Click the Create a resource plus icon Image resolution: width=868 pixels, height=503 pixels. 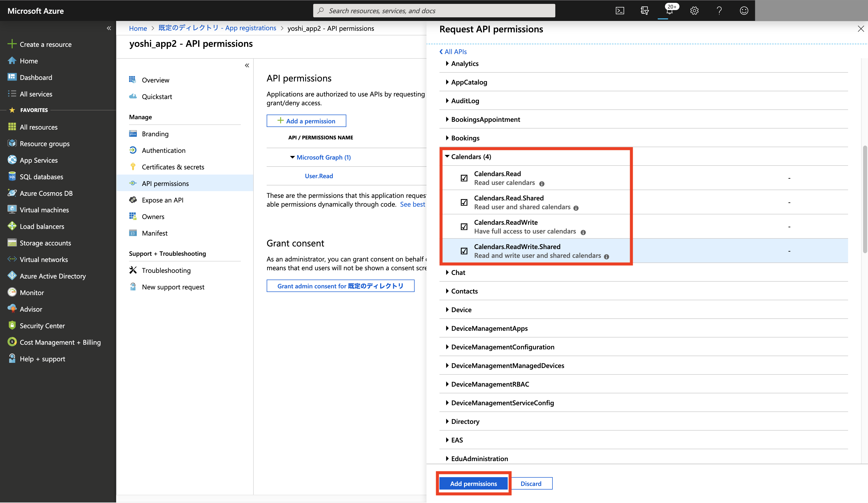(12, 44)
